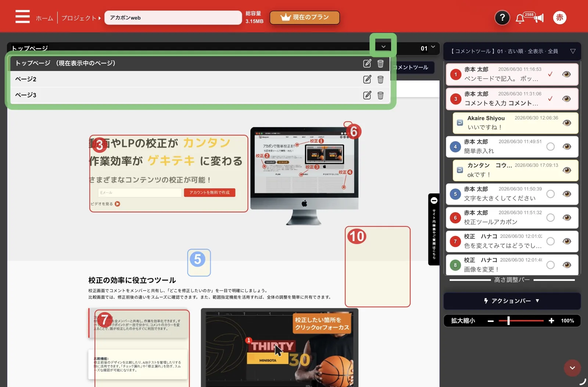Click the megaphone announcements icon

pos(539,18)
